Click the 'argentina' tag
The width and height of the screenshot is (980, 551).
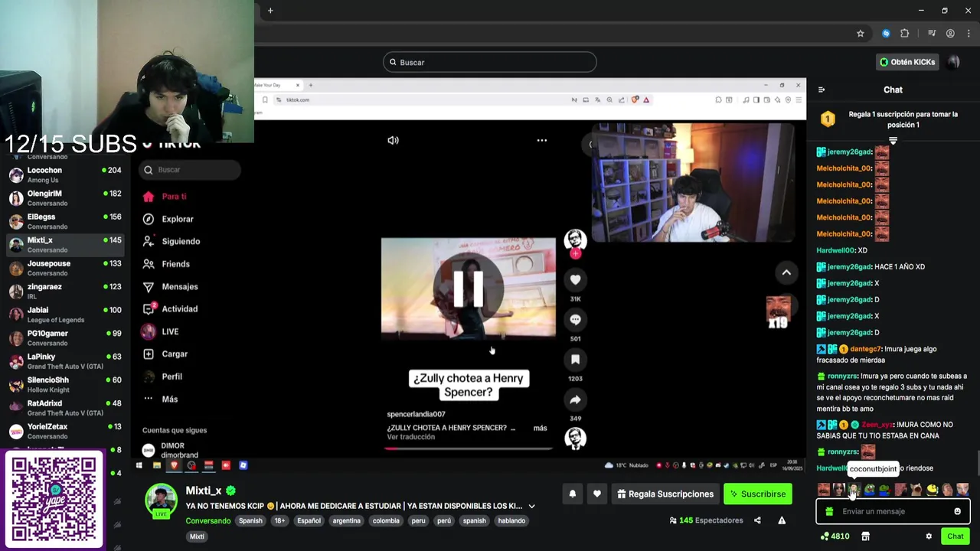(x=346, y=520)
